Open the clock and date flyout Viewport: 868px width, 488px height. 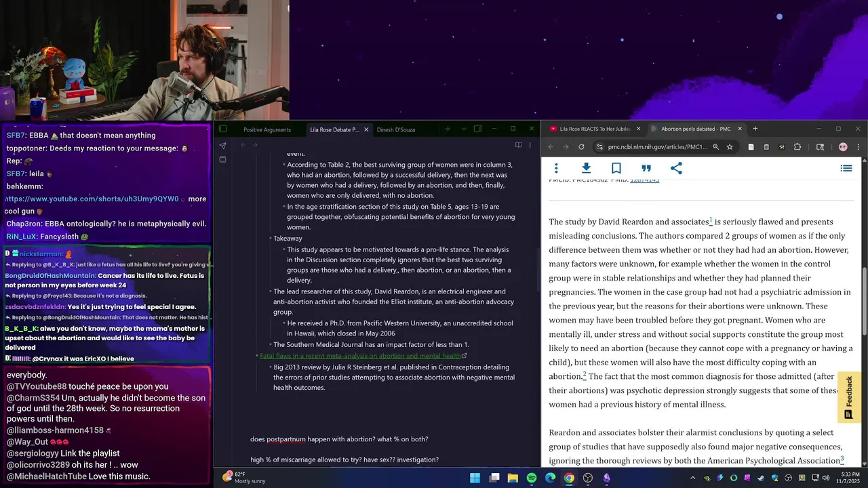pos(847,478)
